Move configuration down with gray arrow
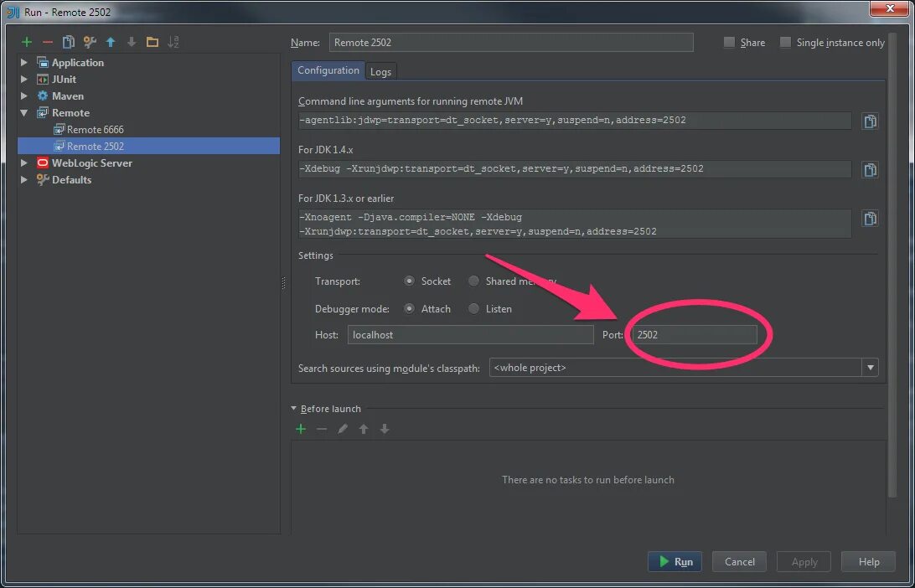Screen dimensions: 915x588 pos(132,42)
